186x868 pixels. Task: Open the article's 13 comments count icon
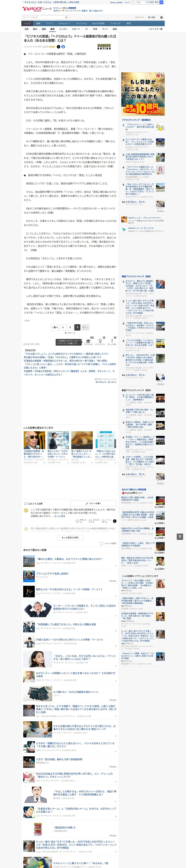point(45,47)
